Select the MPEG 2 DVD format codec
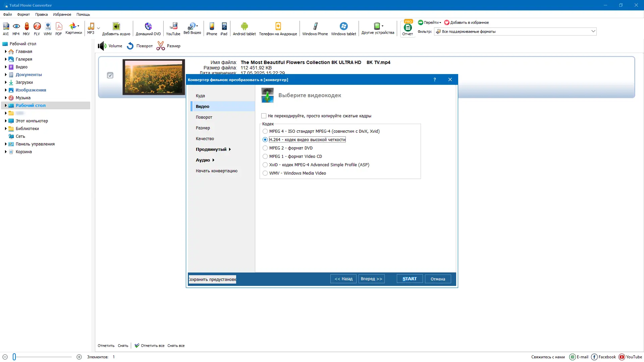Screen dimensions: 644x362 (265, 148)
